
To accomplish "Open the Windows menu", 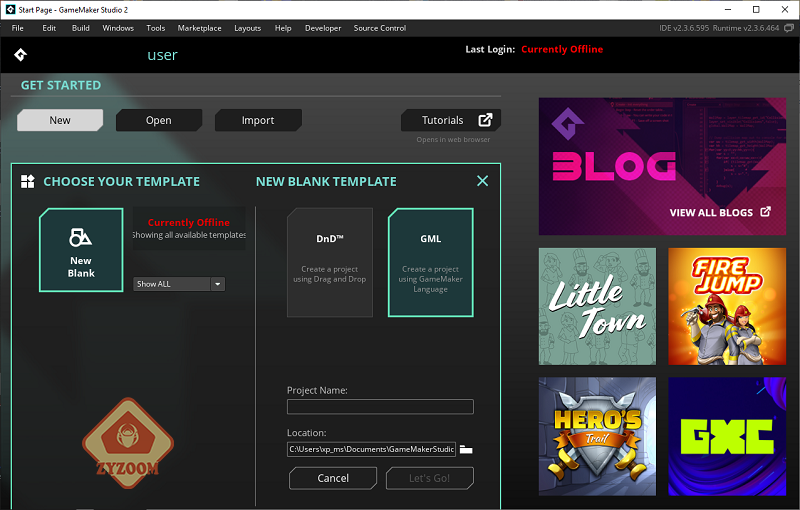I will (118, 28).
